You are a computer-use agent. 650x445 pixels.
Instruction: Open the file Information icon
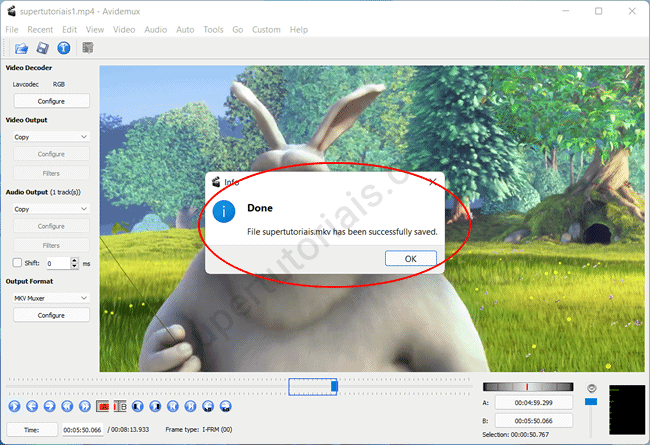pyautogui.click(x=63, y=47)
